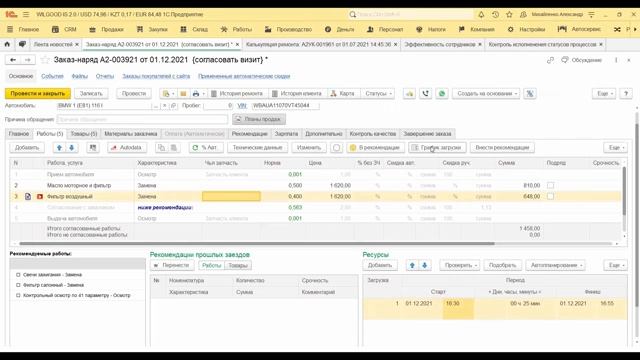The image size is (640, 360).
Task: Click Причина обращения input field
Action: [x=142, y=119]
